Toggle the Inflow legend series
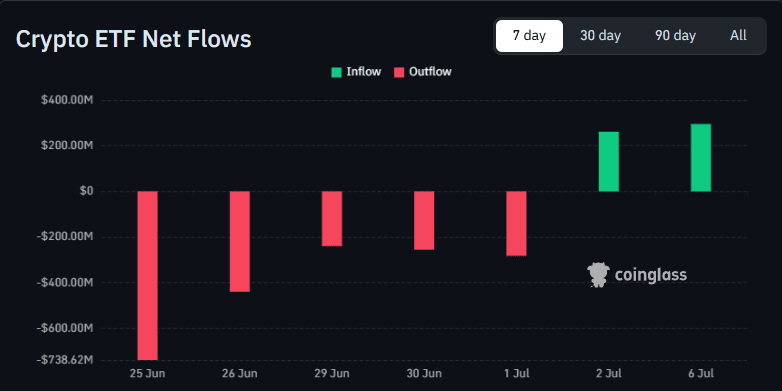 [x=356, y=72]
